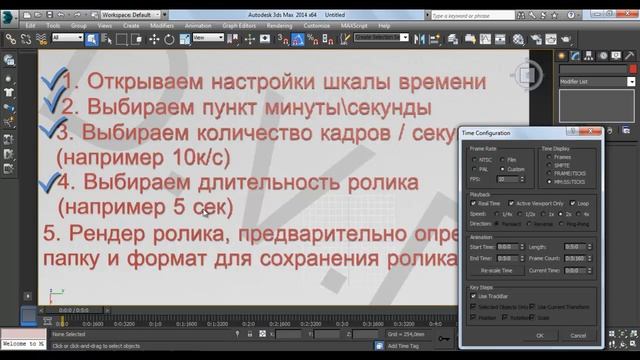Click selection lock toggle in status bar

click(x=250, y=334)
